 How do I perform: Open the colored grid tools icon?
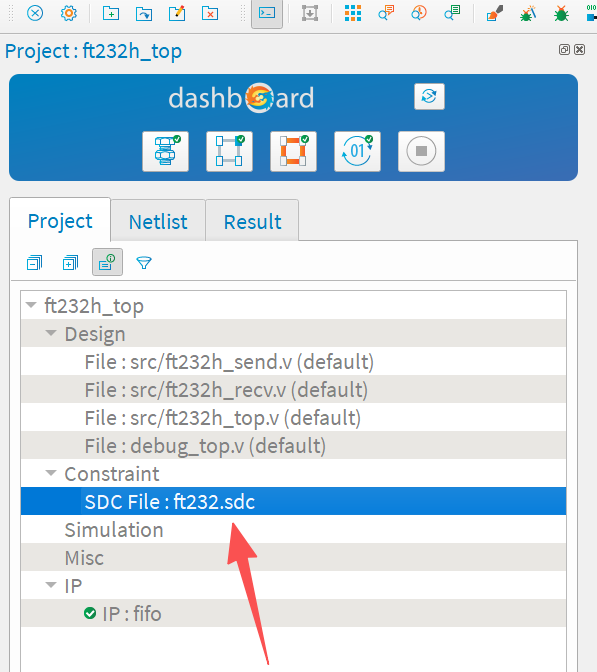pyautogui.click(x=353, y=13)
